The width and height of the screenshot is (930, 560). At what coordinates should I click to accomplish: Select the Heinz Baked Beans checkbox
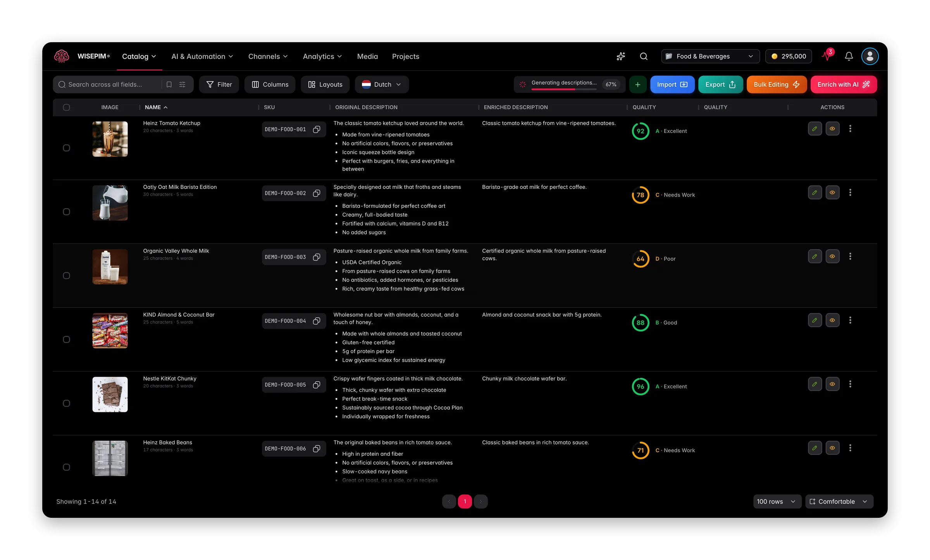click(x=66, y=467)
